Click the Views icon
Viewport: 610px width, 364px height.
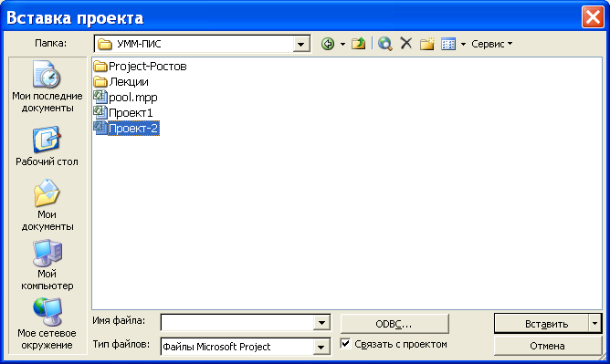(448, 44)
